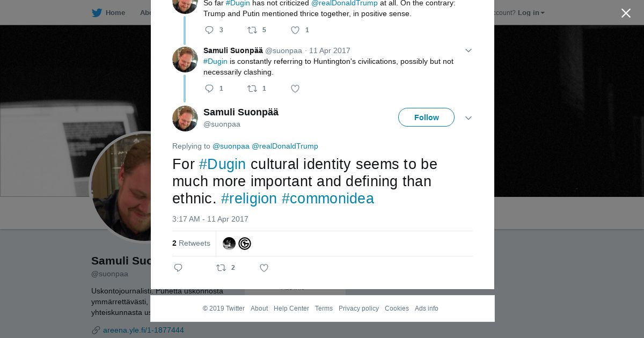Image resolution: width=644 pixels, height=338 pixels.
Task: Open the Help Center footer link
Action: coord(291,308)
